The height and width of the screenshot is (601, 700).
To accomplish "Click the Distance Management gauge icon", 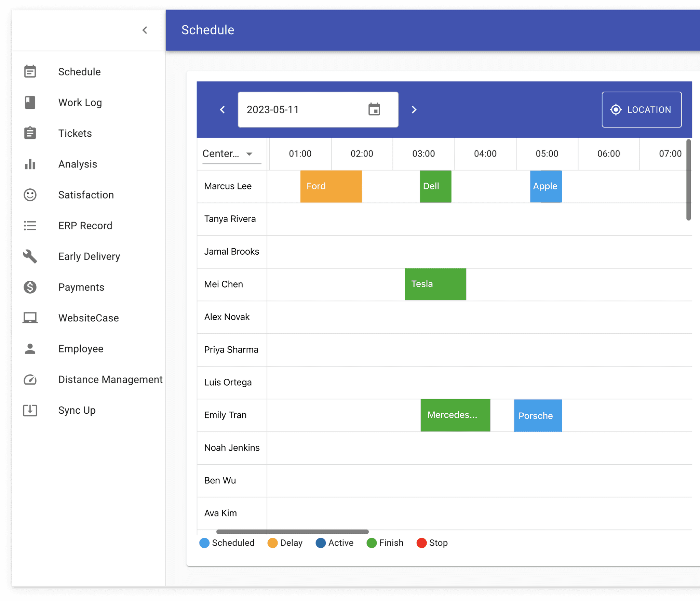I will click(30, 379).
